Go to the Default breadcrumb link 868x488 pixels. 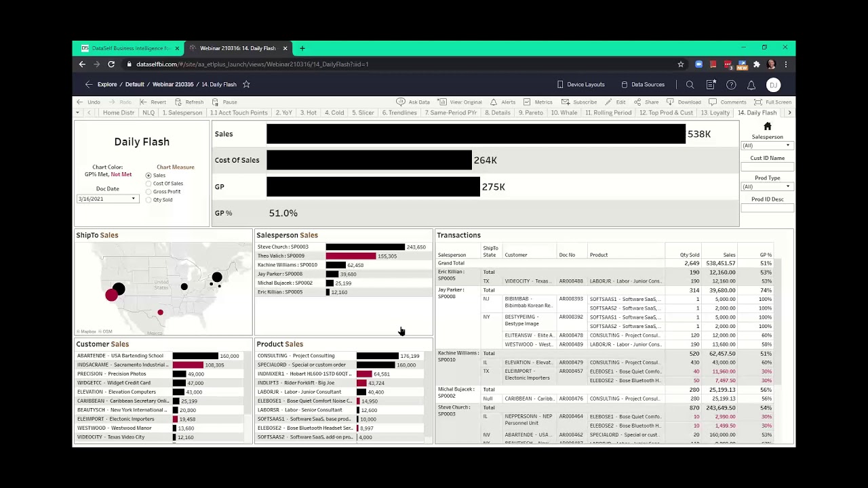(x=134, y=84)
